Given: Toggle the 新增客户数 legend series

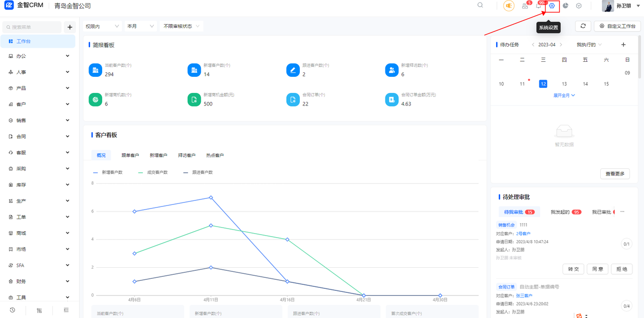Looking at the screenshot, I should (x=108, y=172).
